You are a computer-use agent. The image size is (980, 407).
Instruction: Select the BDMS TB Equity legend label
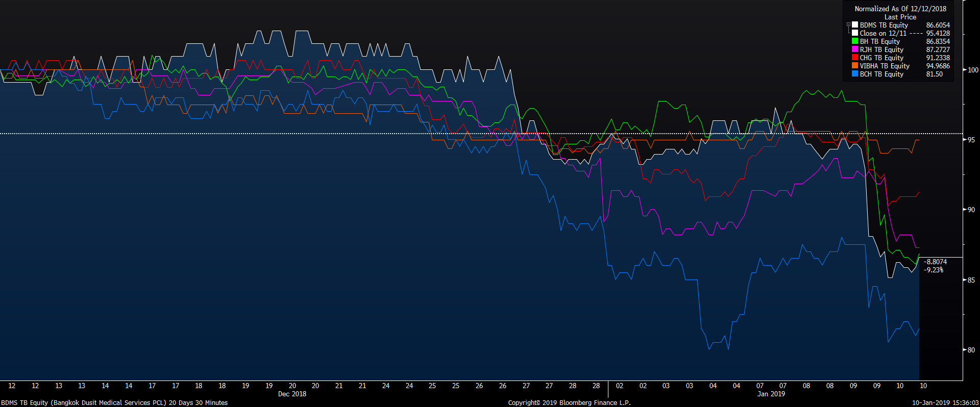point(884,25)
